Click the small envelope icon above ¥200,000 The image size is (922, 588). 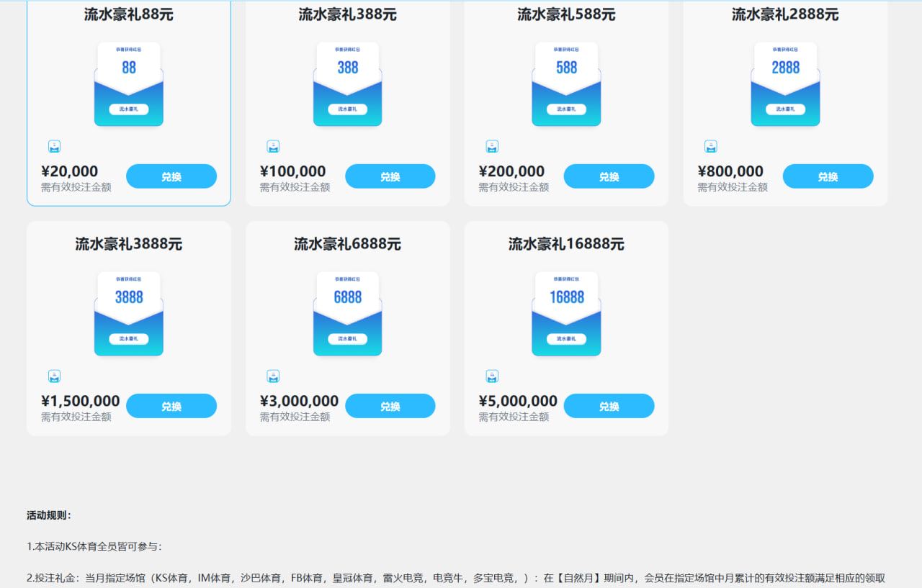point(492,147)
